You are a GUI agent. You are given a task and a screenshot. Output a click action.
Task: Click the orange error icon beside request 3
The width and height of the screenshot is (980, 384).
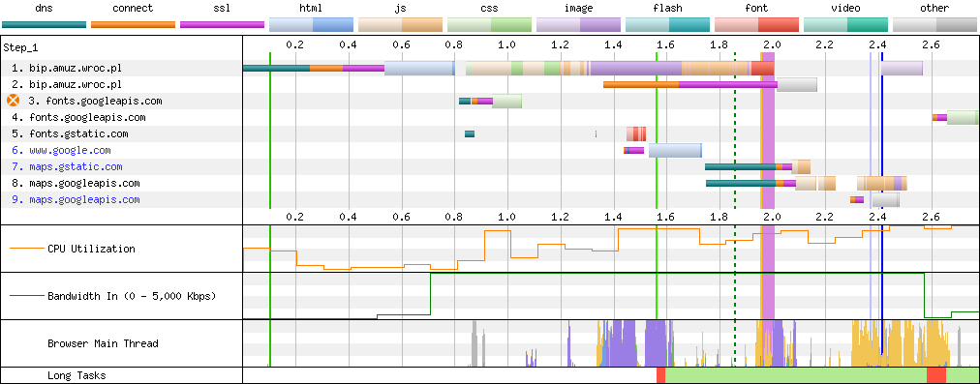(x=13, y=101)
